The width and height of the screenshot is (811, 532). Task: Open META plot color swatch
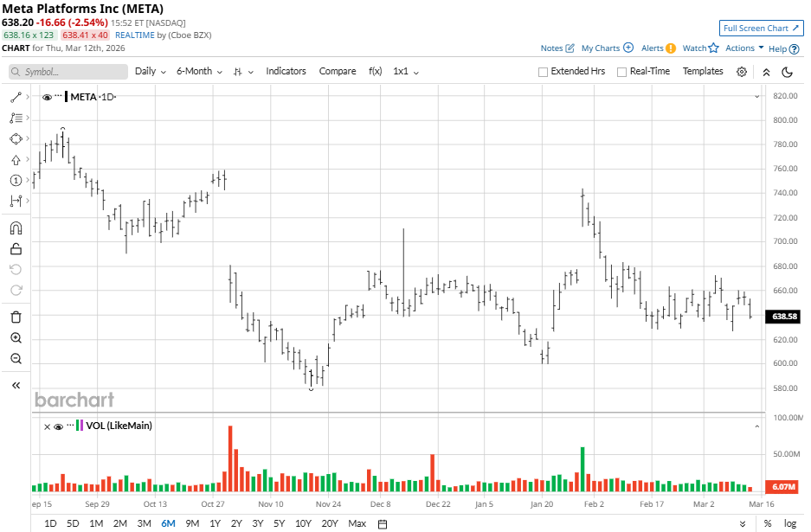[66, 97]
